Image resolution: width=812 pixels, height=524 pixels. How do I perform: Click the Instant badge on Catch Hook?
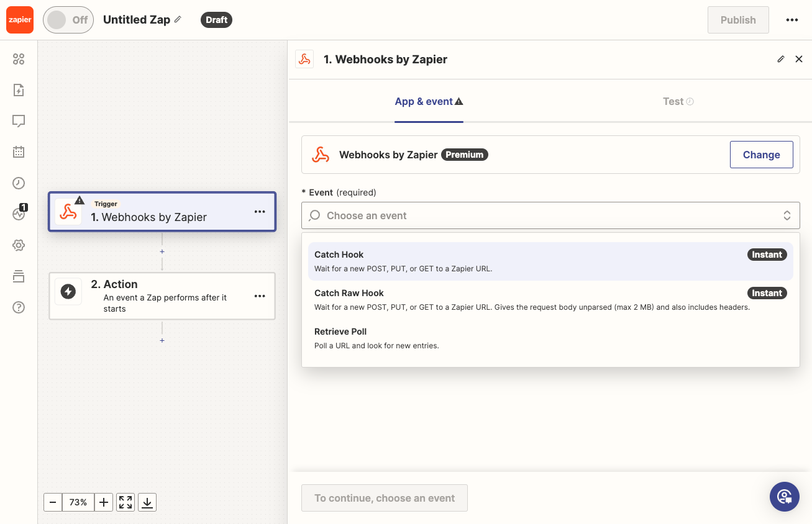pyautogui.click(x=767, y=255)
